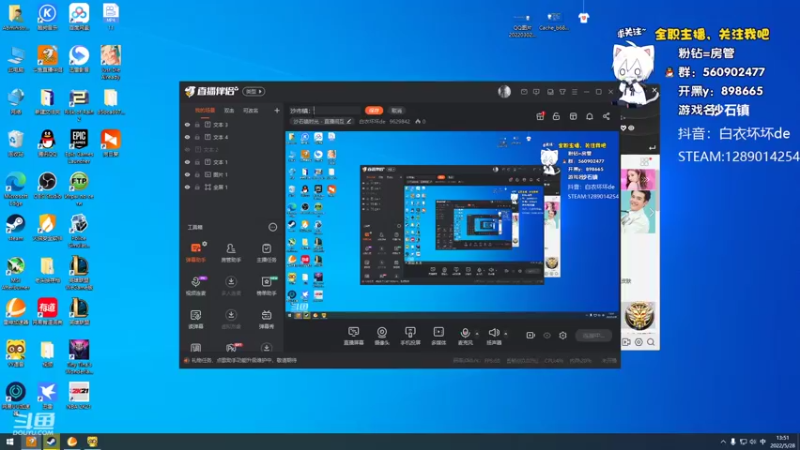Add a live screen capture source

pos(354,336)
